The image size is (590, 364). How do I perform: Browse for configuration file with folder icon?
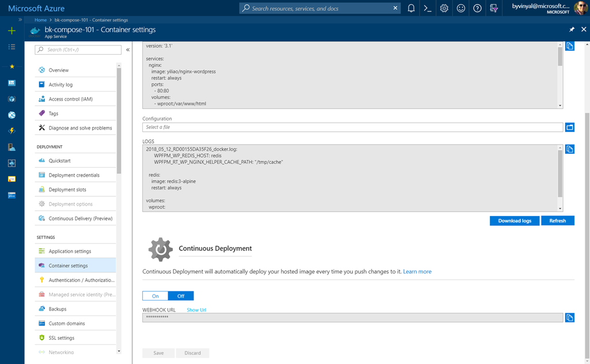tap(570, 127)
